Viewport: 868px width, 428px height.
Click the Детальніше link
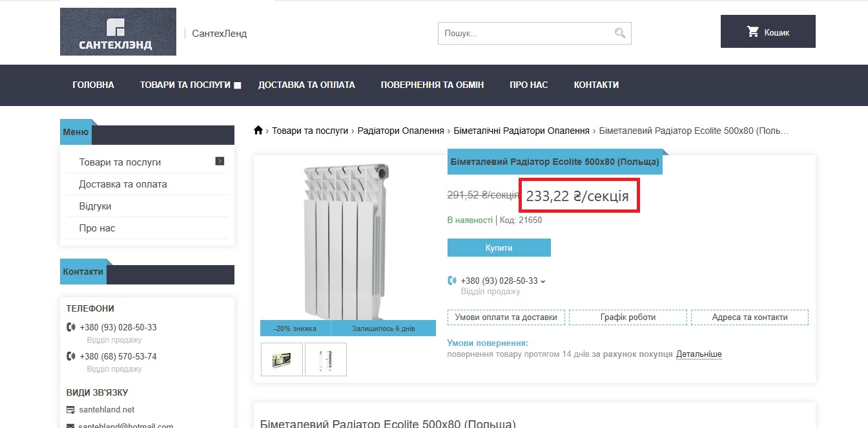coord(699,354)
